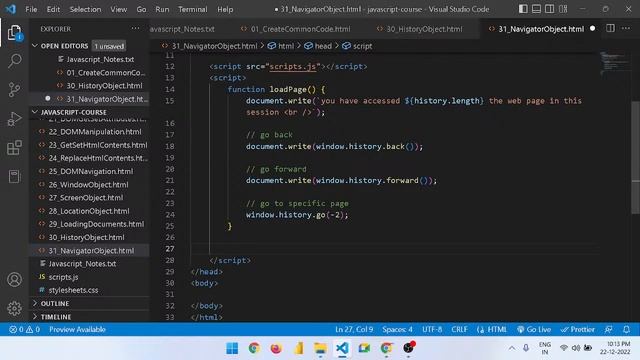Show hidden tray icons chevron
The width and height of the screenshot is (640, 360).
(511, 348)
